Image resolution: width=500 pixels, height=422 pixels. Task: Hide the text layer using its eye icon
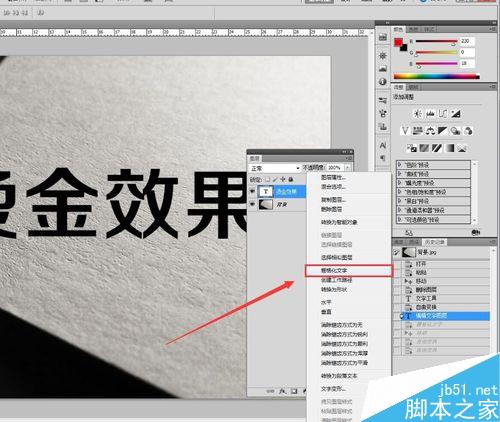pos(252,191)
